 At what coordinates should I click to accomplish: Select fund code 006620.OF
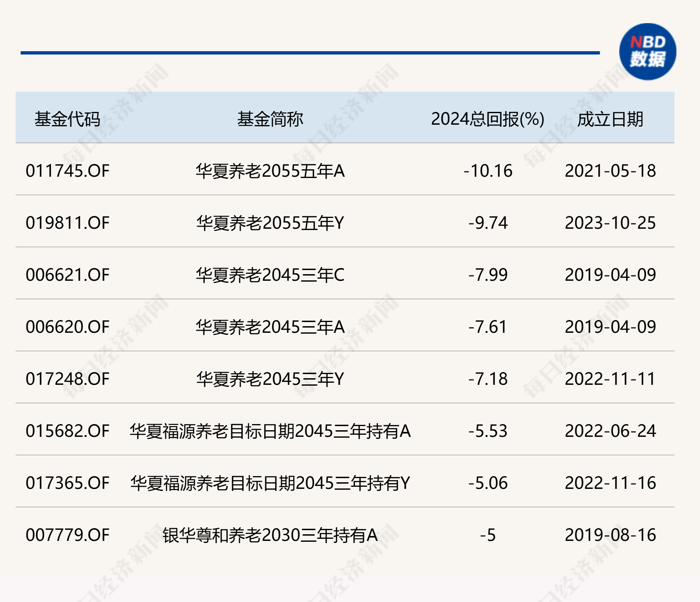pyautogui.click(x=68, y=327)
